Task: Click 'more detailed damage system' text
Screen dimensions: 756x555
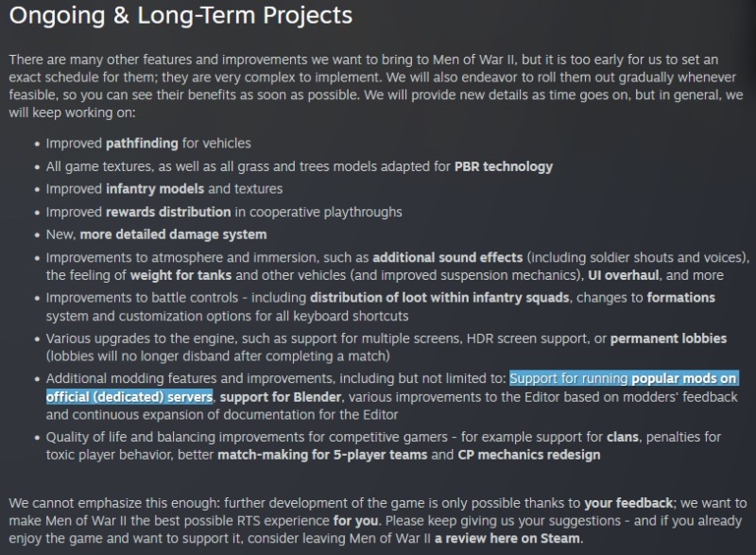Action: pyautogui.click(x=173, y=234)
